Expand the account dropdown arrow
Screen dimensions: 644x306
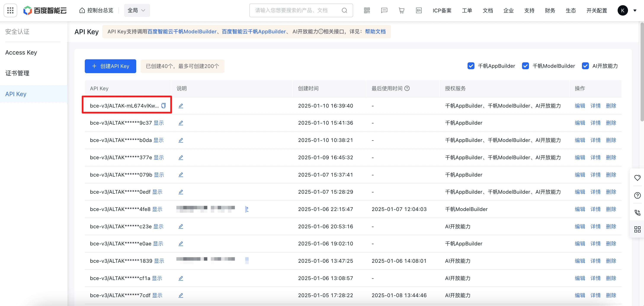[635, 11]
